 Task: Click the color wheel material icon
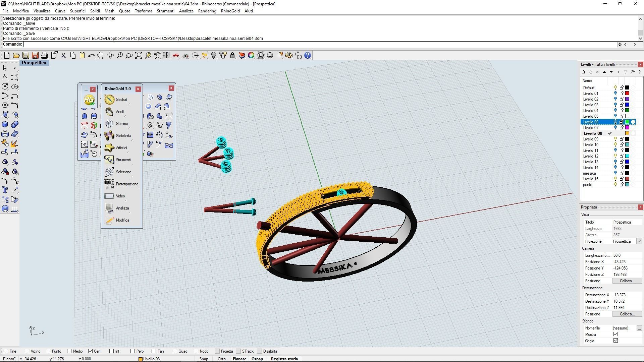(251, 55)
